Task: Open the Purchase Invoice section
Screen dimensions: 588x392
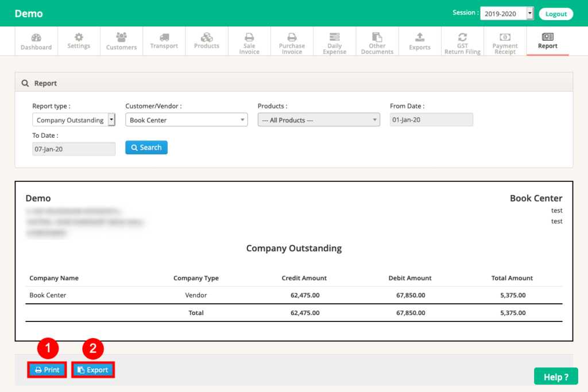Action: [292, 40]
